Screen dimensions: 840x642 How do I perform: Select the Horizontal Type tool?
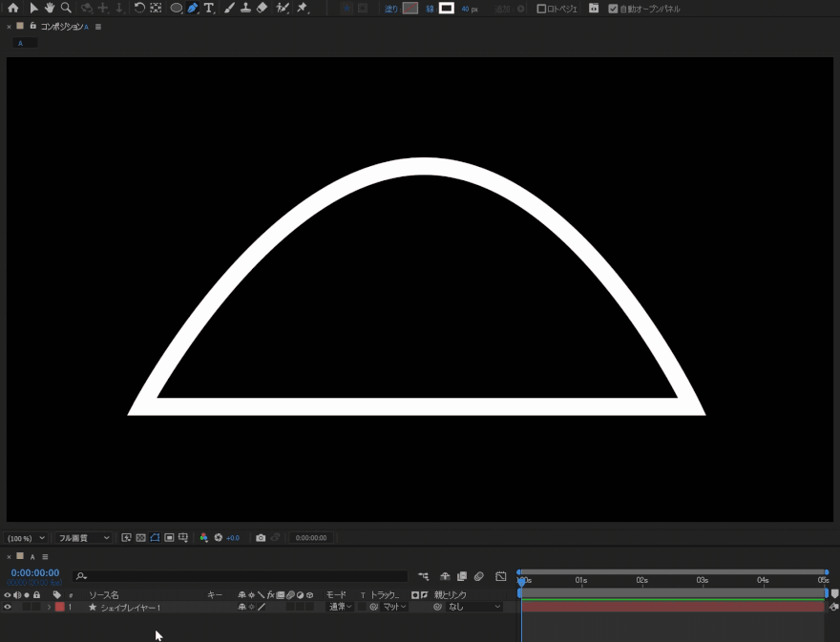[x=209, y=8]
